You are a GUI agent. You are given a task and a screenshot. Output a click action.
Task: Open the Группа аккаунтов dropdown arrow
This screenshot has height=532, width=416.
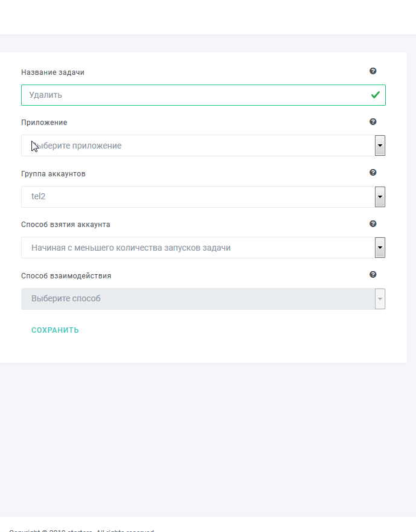point(380,197)
